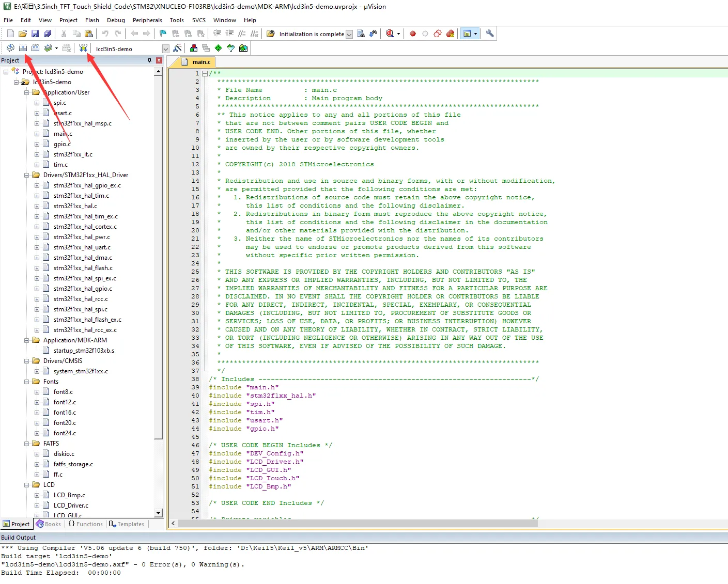Screen dimensions: 728x584
Task: Pin the Project panel with pushpin
Action: 150,60
